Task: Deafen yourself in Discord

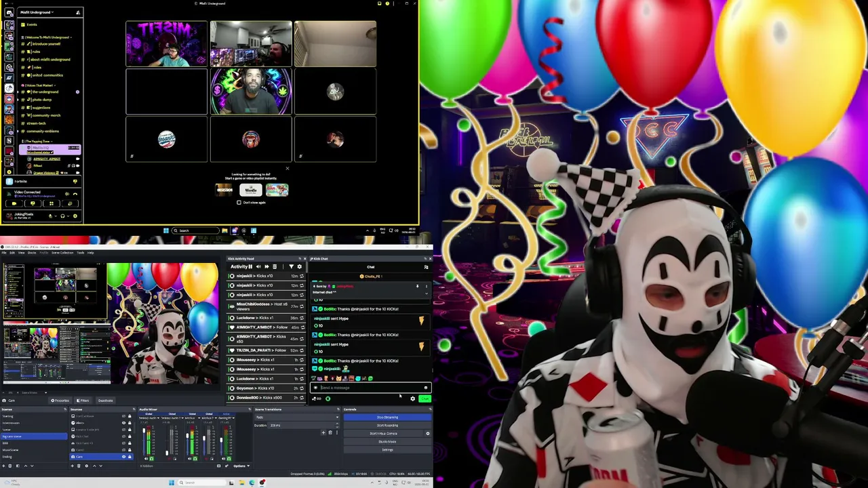Action: 62,216
